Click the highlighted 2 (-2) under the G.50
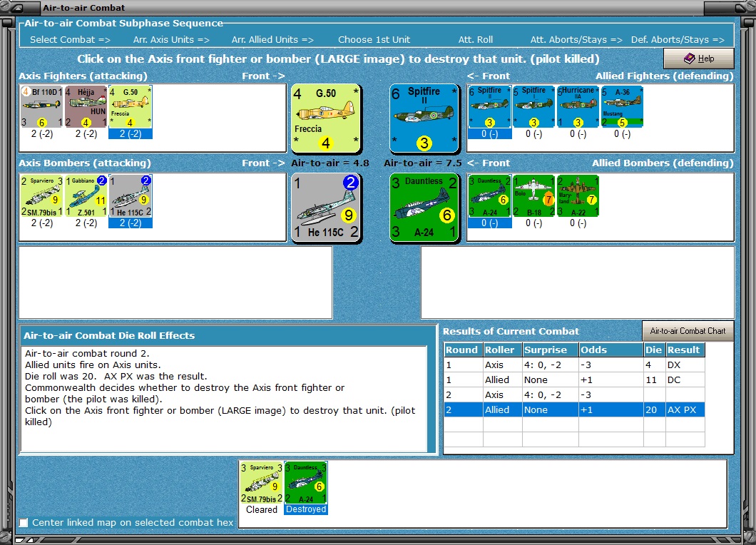 tap(131, 133)
